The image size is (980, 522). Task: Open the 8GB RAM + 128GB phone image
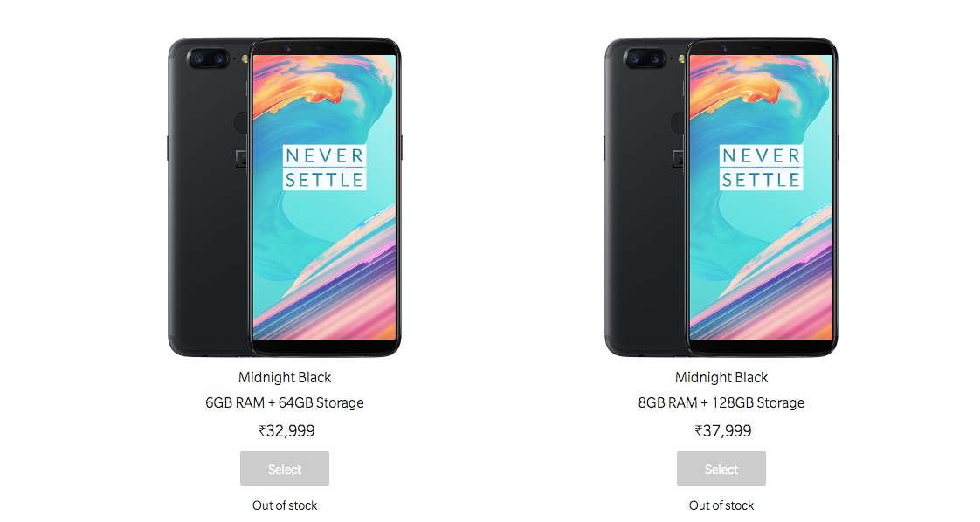(721, 197)
